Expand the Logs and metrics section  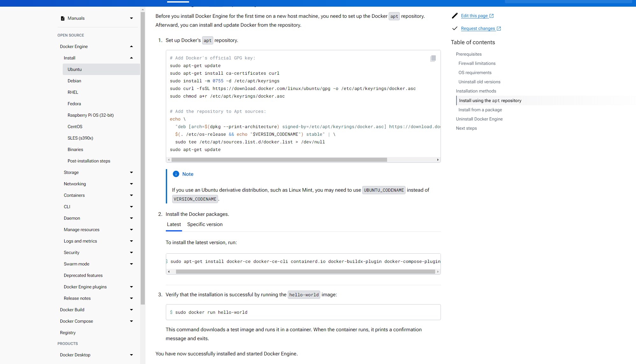click(x=131, y=241)
